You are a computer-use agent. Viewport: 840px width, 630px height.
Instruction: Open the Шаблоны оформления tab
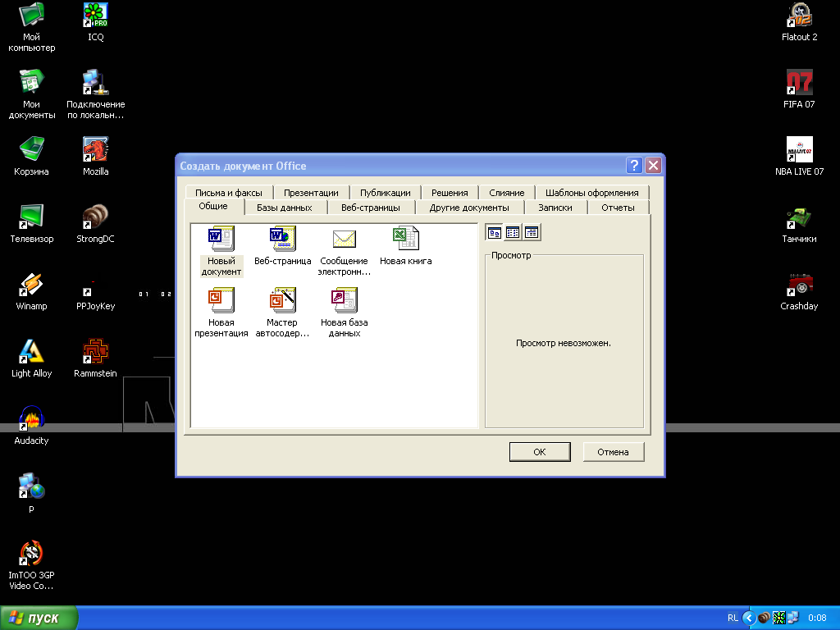592,193
